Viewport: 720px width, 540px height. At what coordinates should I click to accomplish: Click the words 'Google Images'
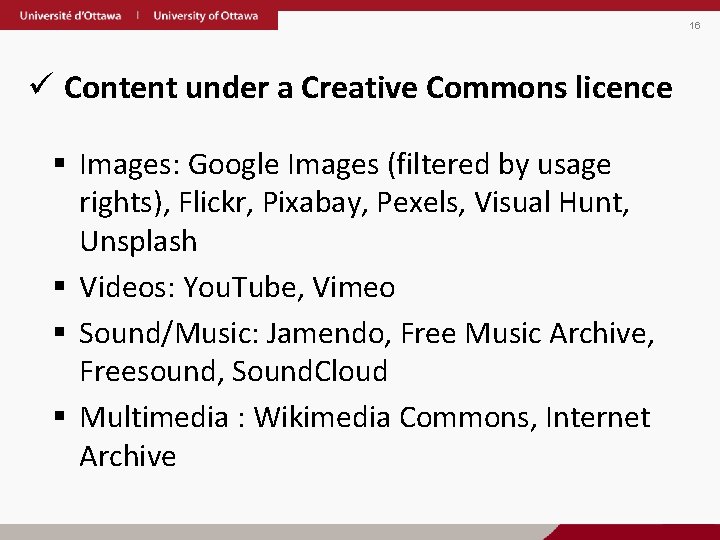pos(283,165)
